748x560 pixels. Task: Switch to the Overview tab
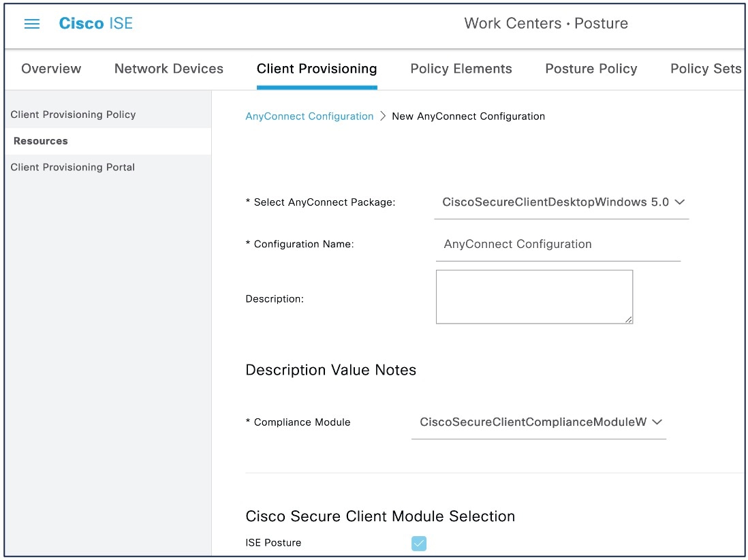coord(51,69)
